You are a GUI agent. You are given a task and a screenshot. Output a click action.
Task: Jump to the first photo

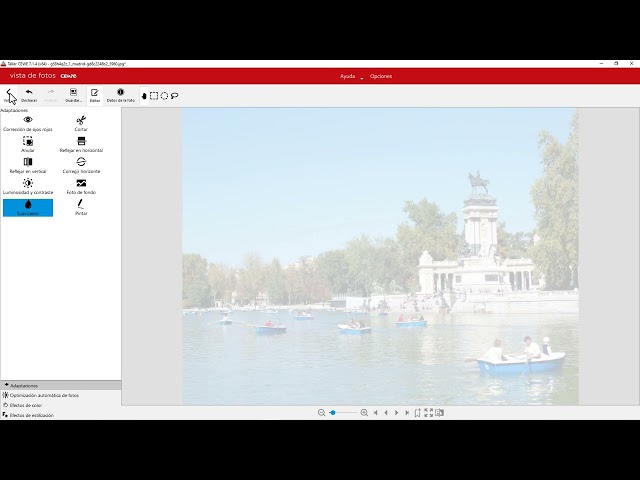375,413
